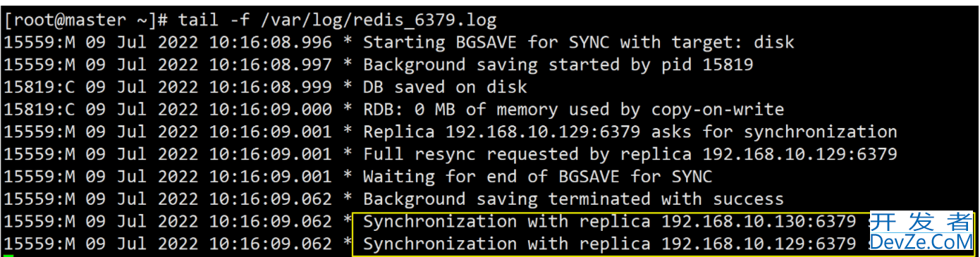The height and width of the screenshot is (257, 980).
Task: Click the 'RDB: 0 MB of memory' line
Action: coord(393,110)
